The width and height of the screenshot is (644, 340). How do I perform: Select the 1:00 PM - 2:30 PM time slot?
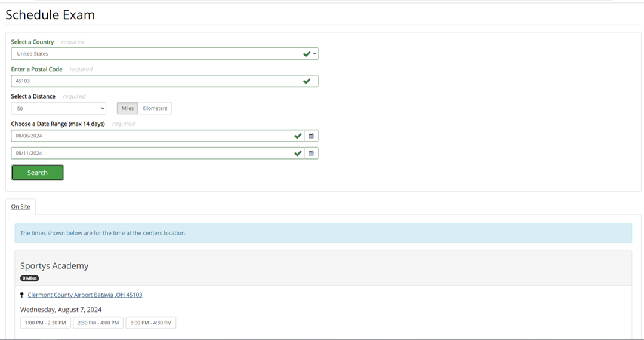pos(45,323)
